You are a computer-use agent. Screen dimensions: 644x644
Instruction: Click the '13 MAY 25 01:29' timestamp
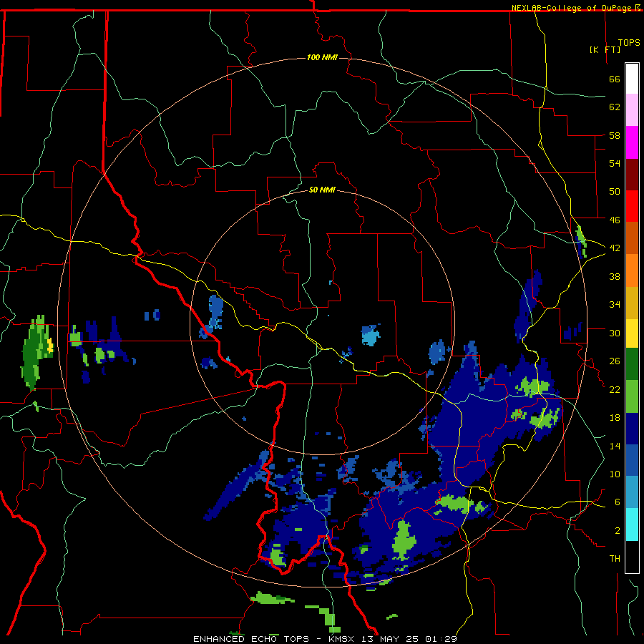[409, 639]
